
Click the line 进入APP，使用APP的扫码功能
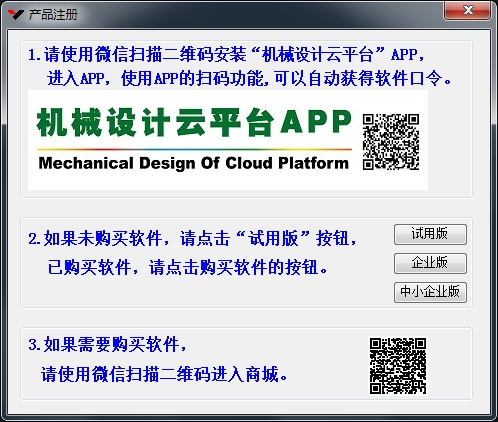(x=249, y=79)
